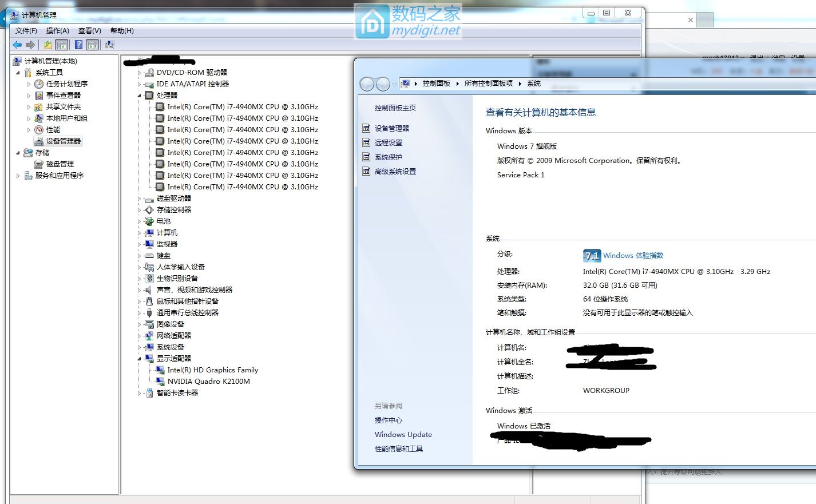Click the Up one level folder icon

48,45
